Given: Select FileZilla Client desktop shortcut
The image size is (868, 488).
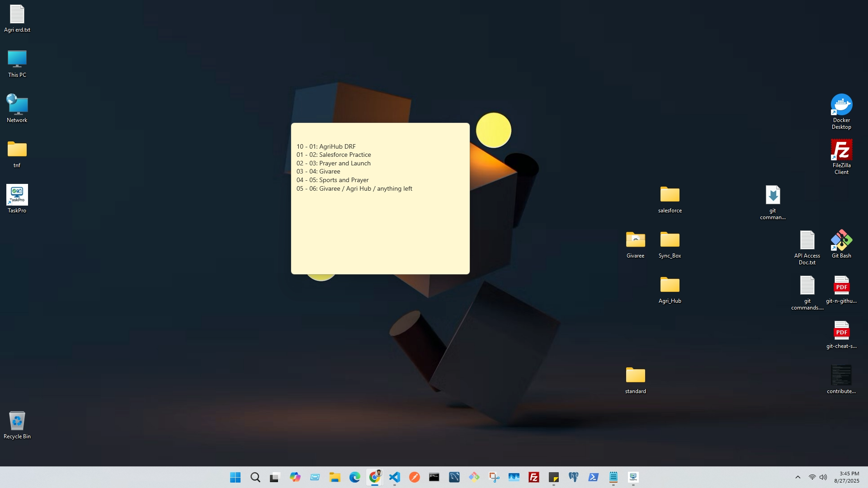Looking at the screenshot, I should 841,156.
